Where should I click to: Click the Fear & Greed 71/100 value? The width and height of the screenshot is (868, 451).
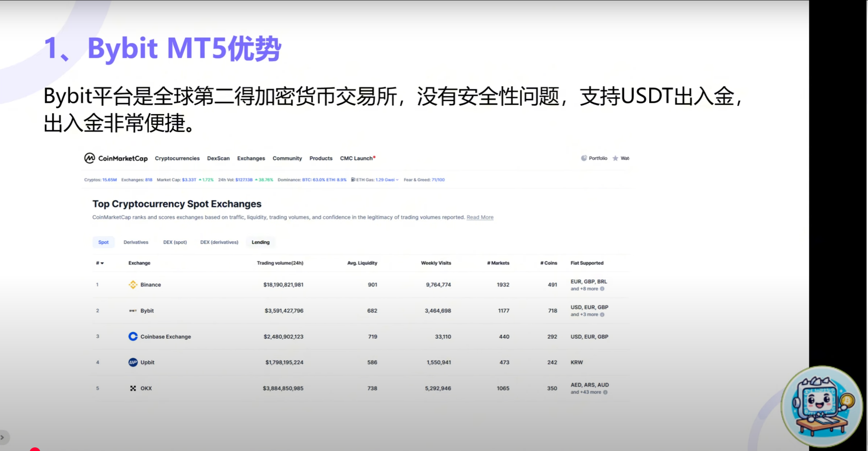pyautogui.click(x=438, y=180)
